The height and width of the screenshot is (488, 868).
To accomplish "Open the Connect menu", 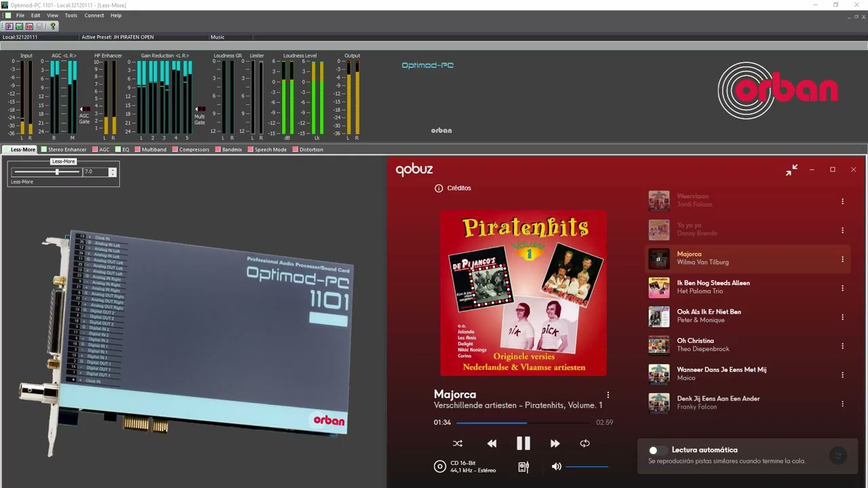I will pos(94,15).
